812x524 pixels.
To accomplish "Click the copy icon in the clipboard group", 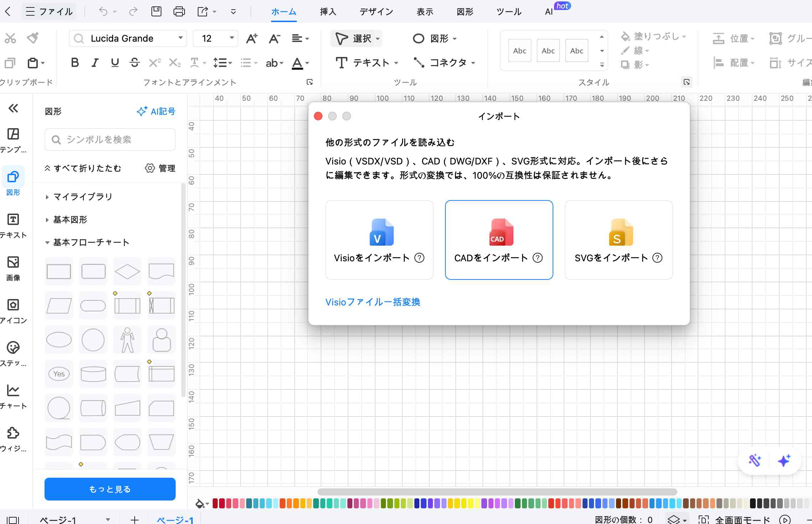I will [x=10, y=63].
